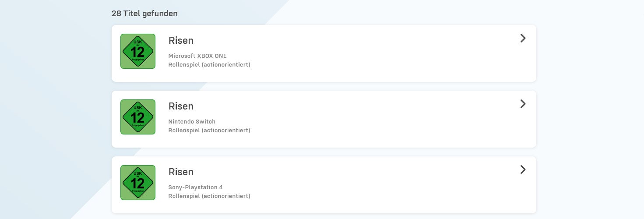Select the Risen title above Sony-Playstation 4
Viewport: 644px width, 219px height.
(x=181, y=172)
